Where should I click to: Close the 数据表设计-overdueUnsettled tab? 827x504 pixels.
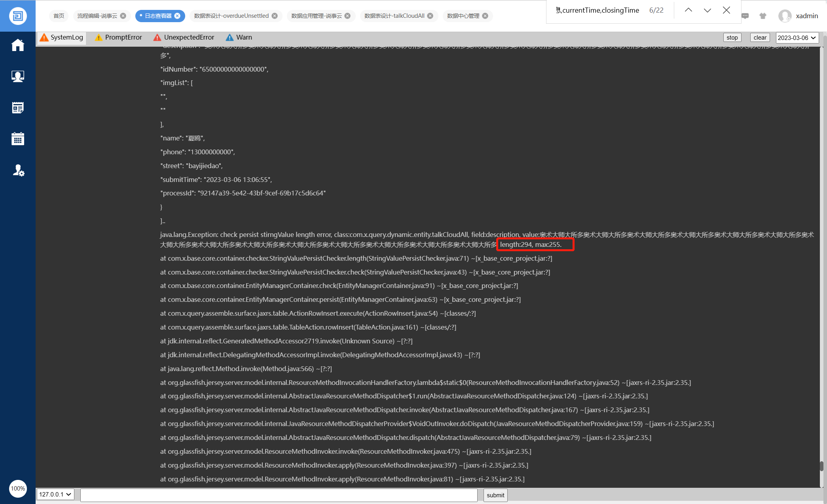[x=275, y=16]
